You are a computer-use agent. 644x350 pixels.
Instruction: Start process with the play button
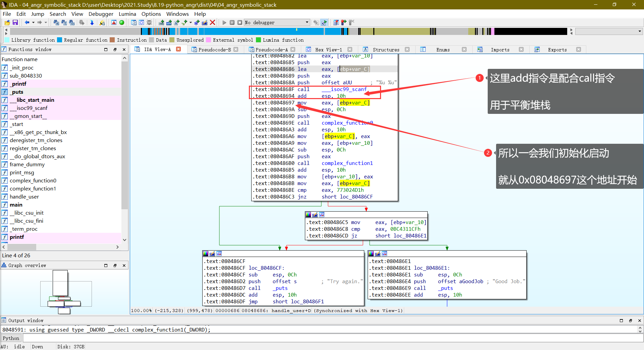[224, 23]
